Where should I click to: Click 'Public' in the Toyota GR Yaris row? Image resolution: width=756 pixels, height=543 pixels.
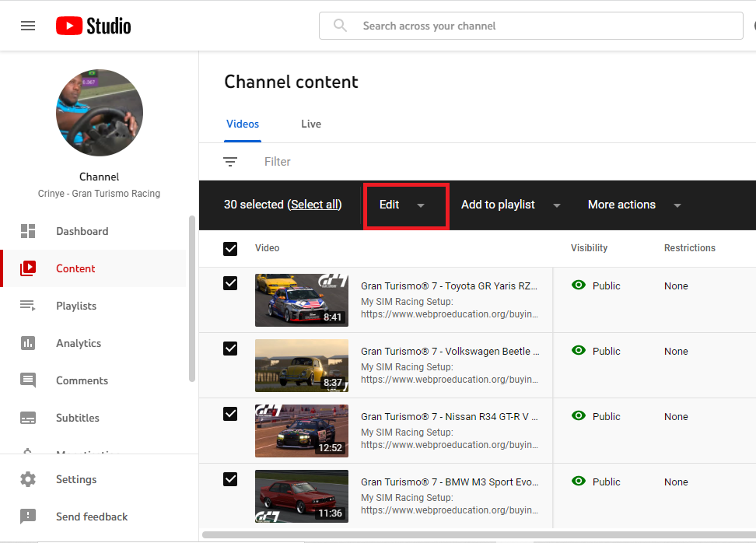(606, 286)
